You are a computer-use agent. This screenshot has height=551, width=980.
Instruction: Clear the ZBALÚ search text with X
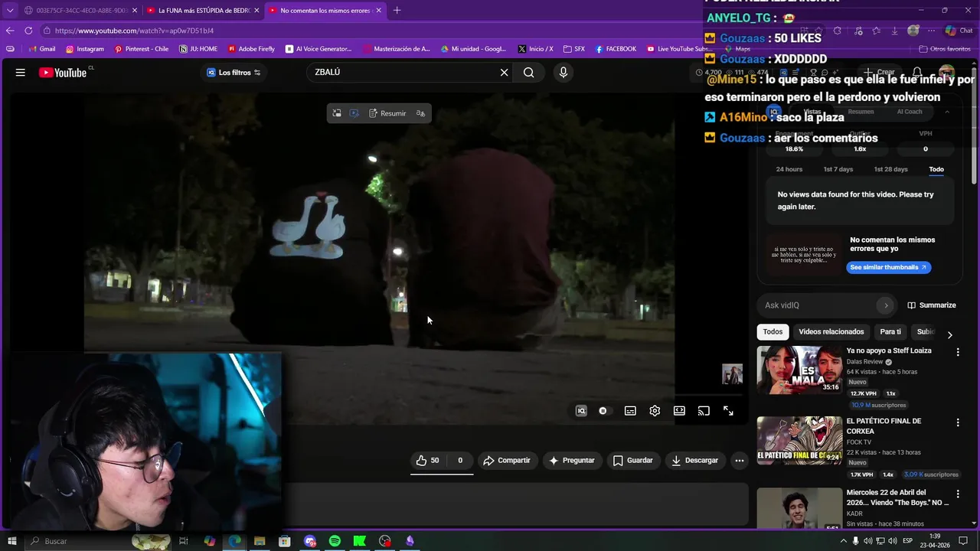[504, 73]
